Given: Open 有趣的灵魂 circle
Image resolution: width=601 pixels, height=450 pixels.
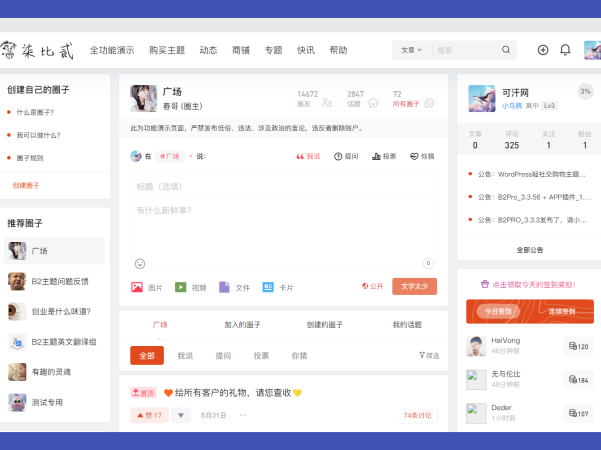Looking at the screenshot, I should pyautogui.click(x=54, y=372).
